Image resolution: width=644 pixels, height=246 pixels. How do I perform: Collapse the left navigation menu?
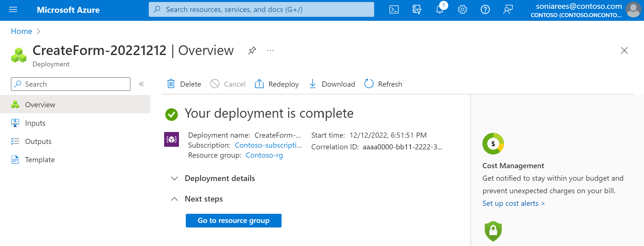coord(141,84)
